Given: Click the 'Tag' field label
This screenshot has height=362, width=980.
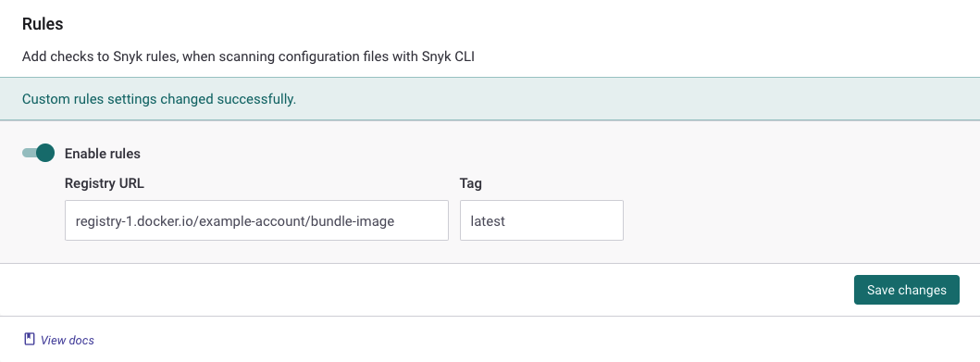Looking at the screenshot, I should (471, 184).
